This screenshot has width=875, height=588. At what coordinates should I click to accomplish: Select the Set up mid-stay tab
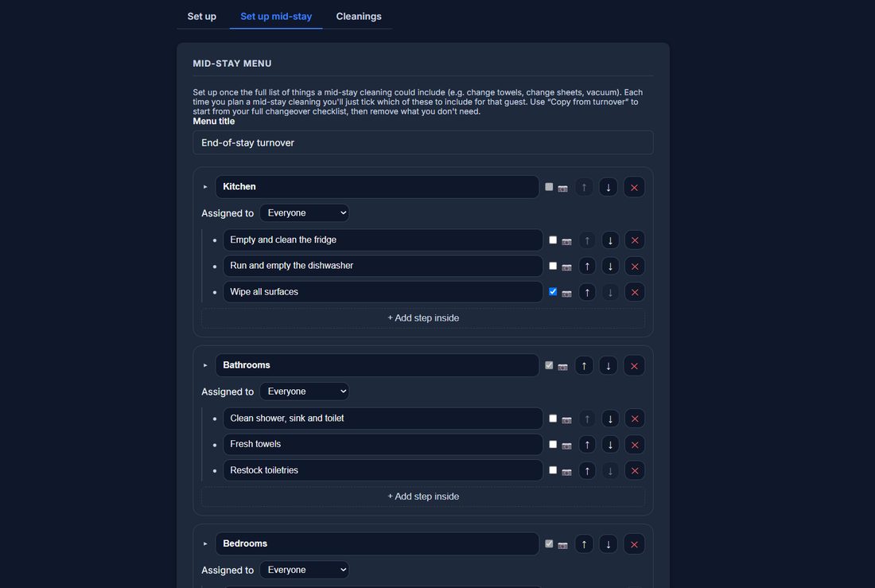[276, 16]
